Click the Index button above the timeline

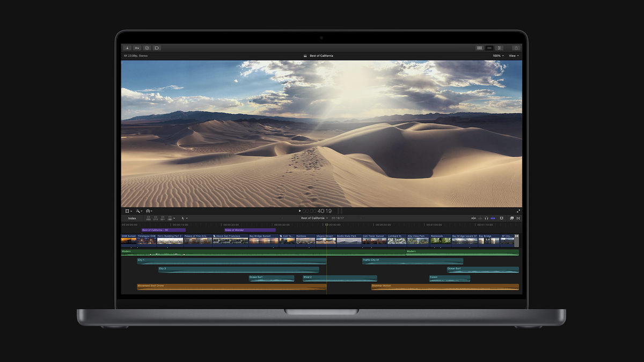(131, 218)
